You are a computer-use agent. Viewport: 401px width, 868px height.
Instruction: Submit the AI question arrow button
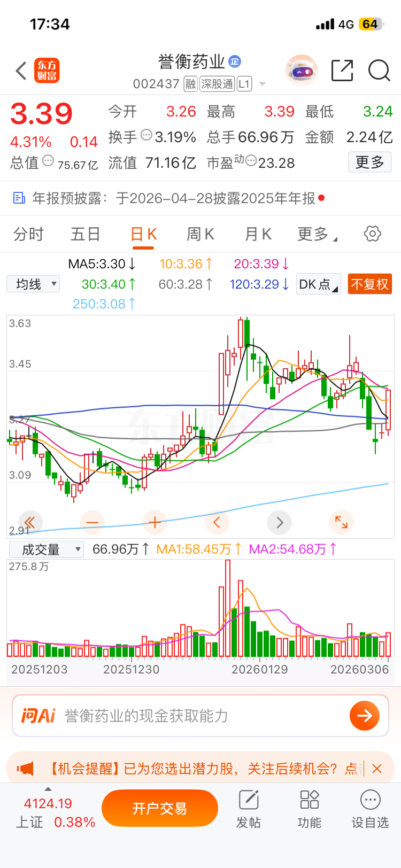point(365,716)
